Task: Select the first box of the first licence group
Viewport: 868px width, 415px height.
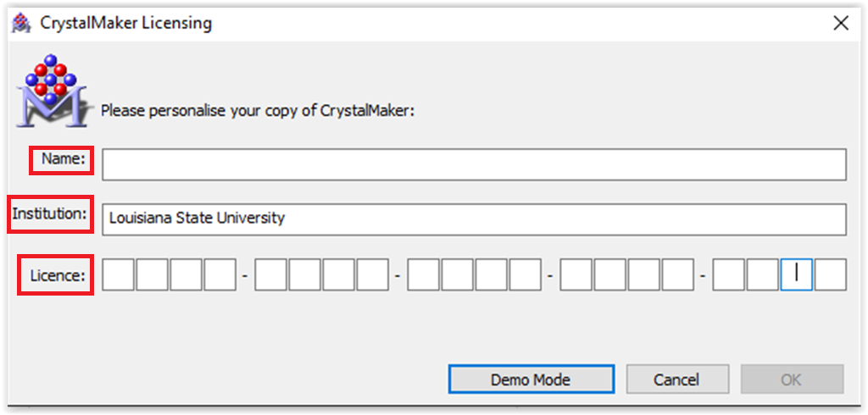Action: coord(119,275)
